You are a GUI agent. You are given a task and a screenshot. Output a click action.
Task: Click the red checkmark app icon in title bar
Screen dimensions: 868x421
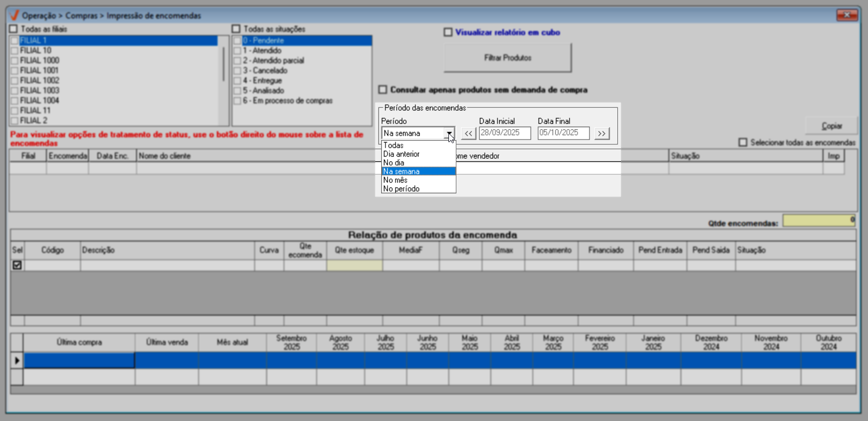click(x=14, y=15)
